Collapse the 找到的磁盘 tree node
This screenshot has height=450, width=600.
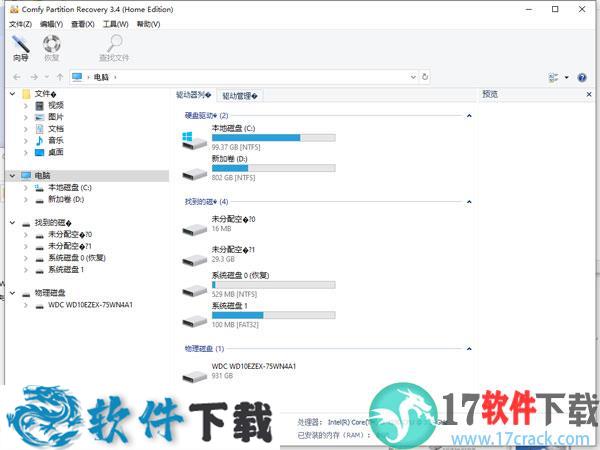(13, 223)
